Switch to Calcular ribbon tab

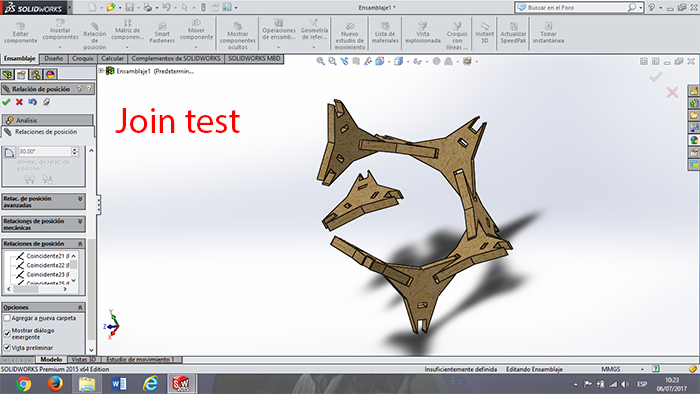(112, 58)
